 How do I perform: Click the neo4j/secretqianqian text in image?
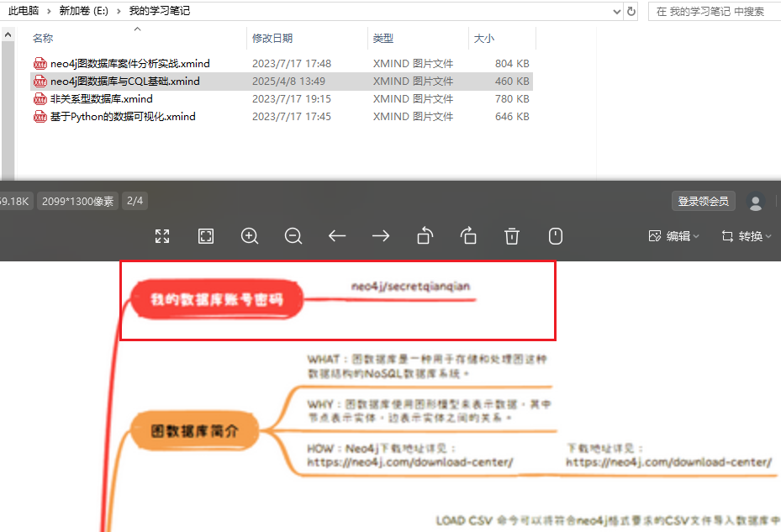411,287
